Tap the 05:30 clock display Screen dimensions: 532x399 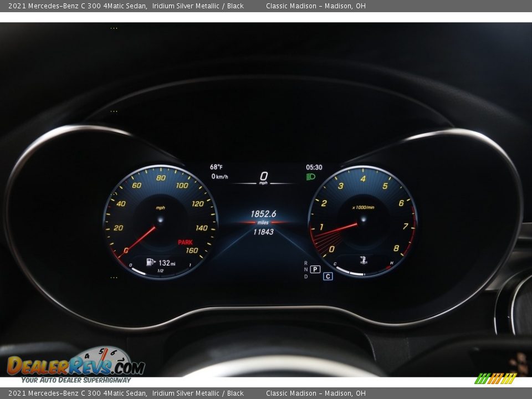point(314,167)
